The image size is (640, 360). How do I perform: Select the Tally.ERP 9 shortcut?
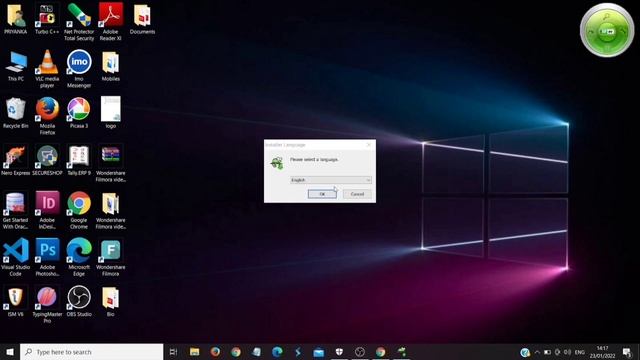[79, 160]
